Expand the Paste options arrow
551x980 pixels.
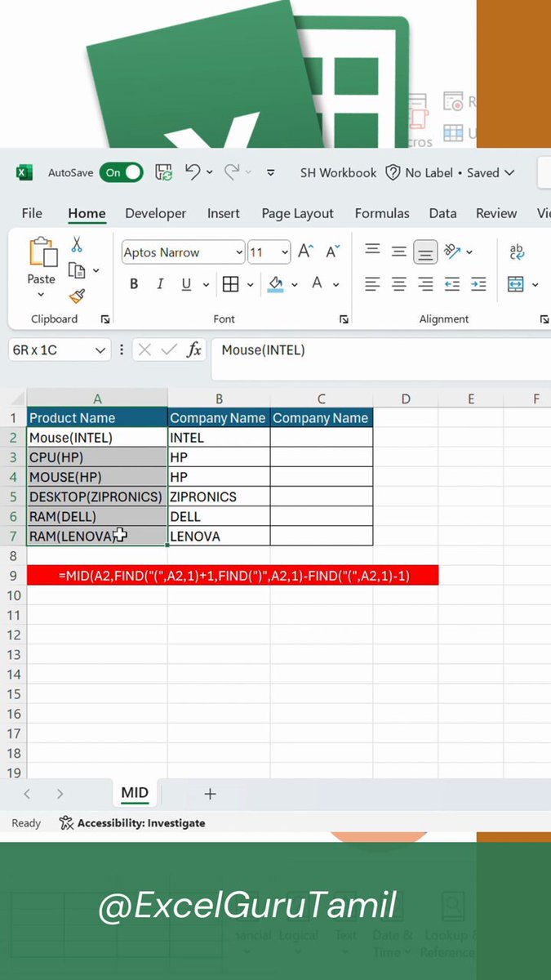41,294
